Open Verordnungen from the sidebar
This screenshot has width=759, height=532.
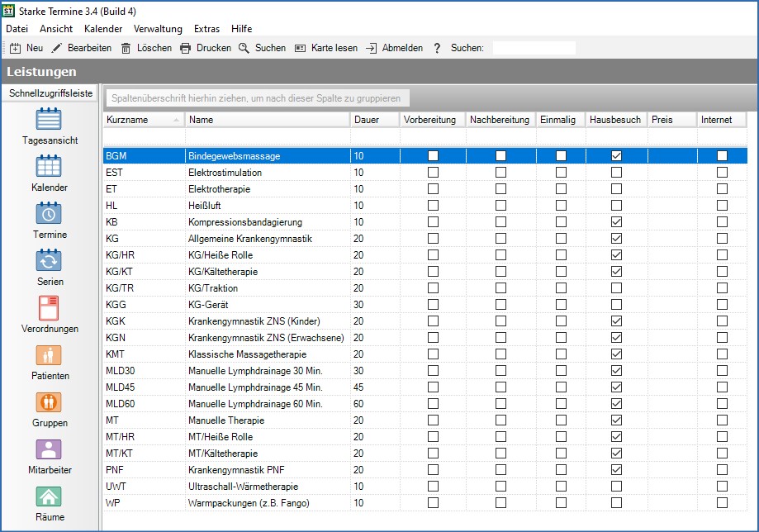[50, 308]
